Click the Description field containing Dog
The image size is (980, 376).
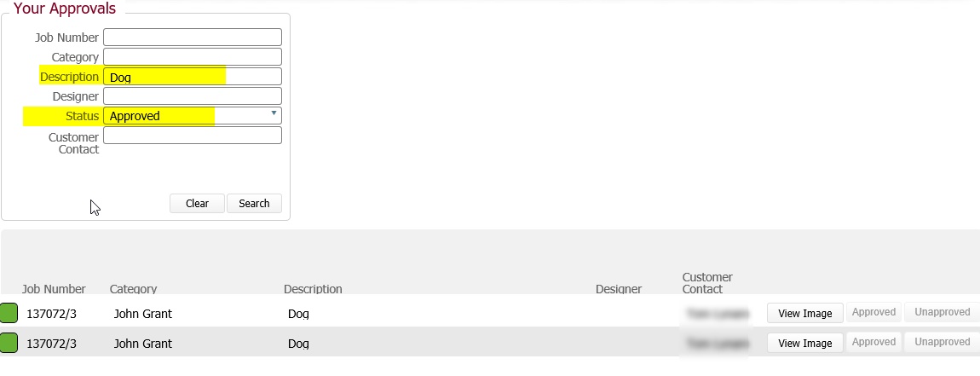[192, 77]
